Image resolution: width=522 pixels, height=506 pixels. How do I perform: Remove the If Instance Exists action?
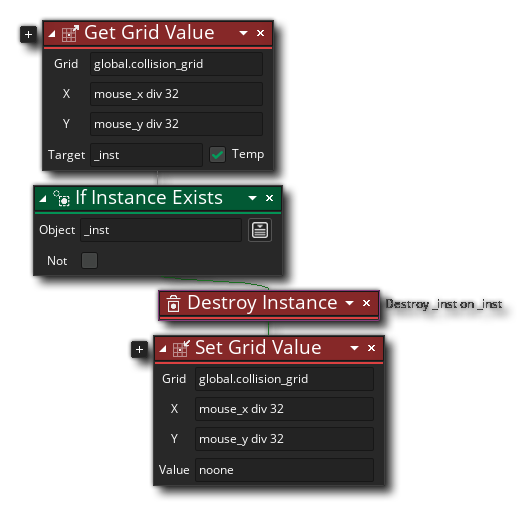click(269, 198)
